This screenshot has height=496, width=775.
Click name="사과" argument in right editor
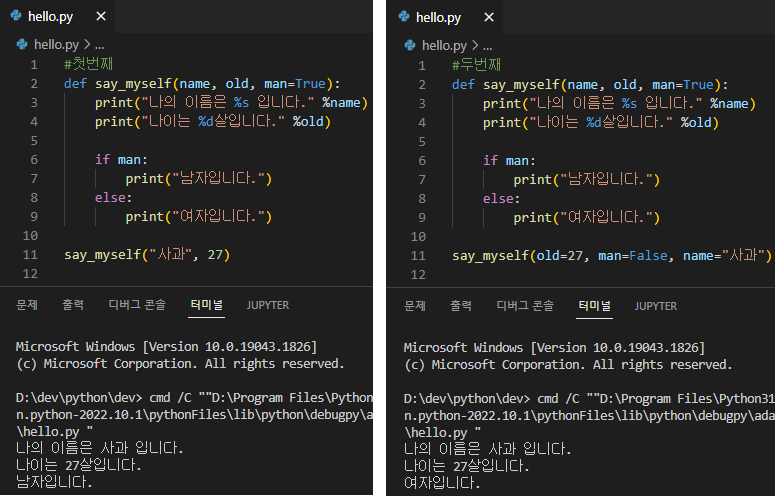tap(724, 255)
